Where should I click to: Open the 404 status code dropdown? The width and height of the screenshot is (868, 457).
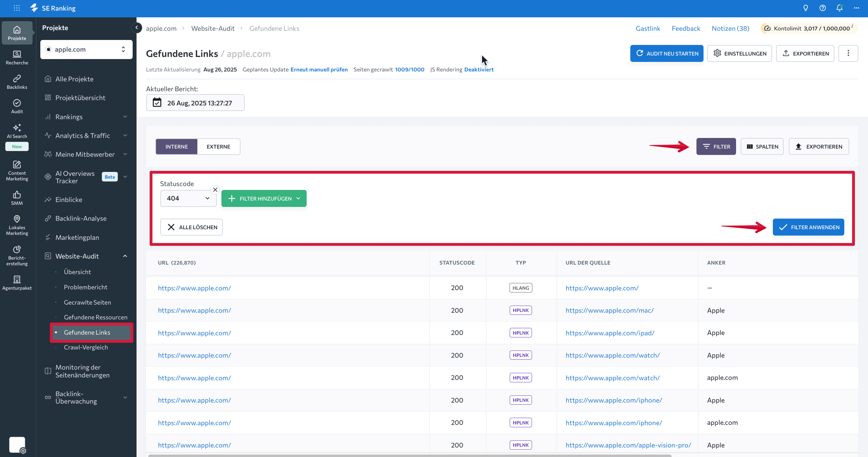tap(188, 198)
